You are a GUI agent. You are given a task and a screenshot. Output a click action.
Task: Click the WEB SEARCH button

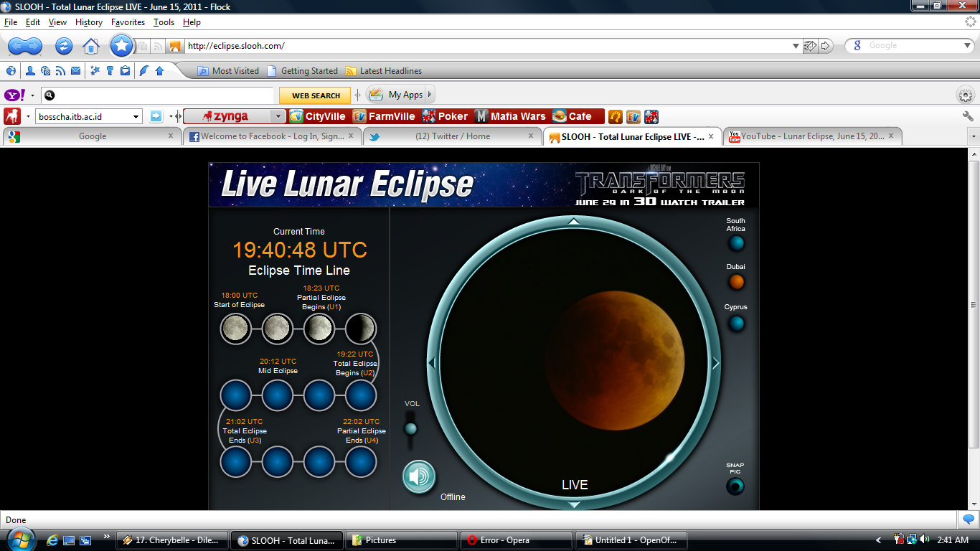coord(316,95)
